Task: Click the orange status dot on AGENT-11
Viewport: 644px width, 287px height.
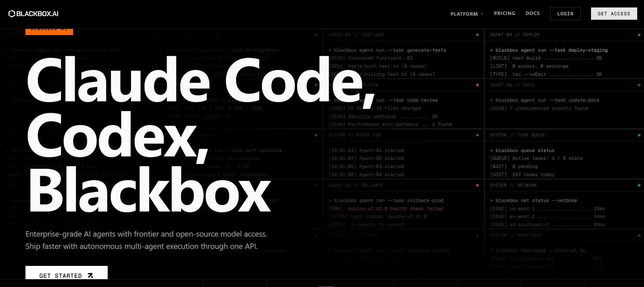Action: [477, 185]
